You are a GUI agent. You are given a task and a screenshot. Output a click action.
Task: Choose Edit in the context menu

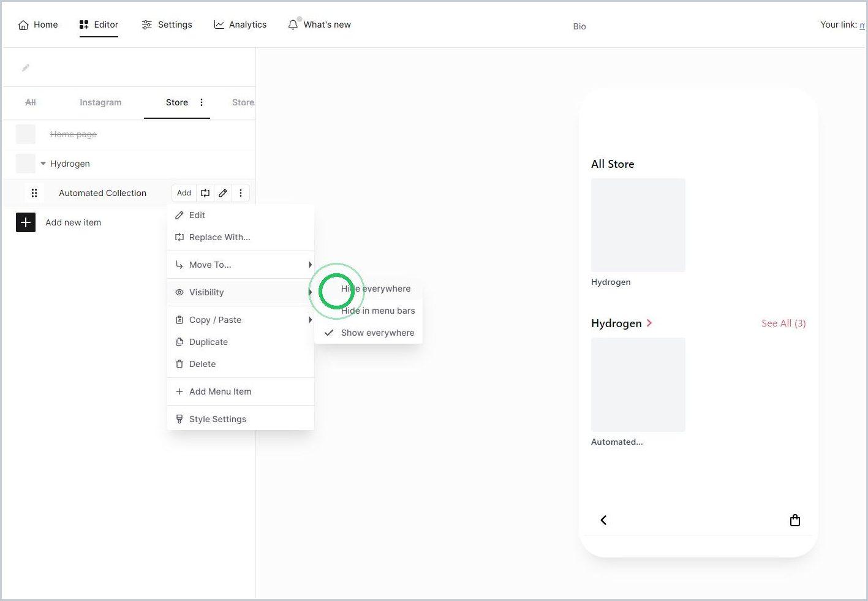[x=241, y=215]
